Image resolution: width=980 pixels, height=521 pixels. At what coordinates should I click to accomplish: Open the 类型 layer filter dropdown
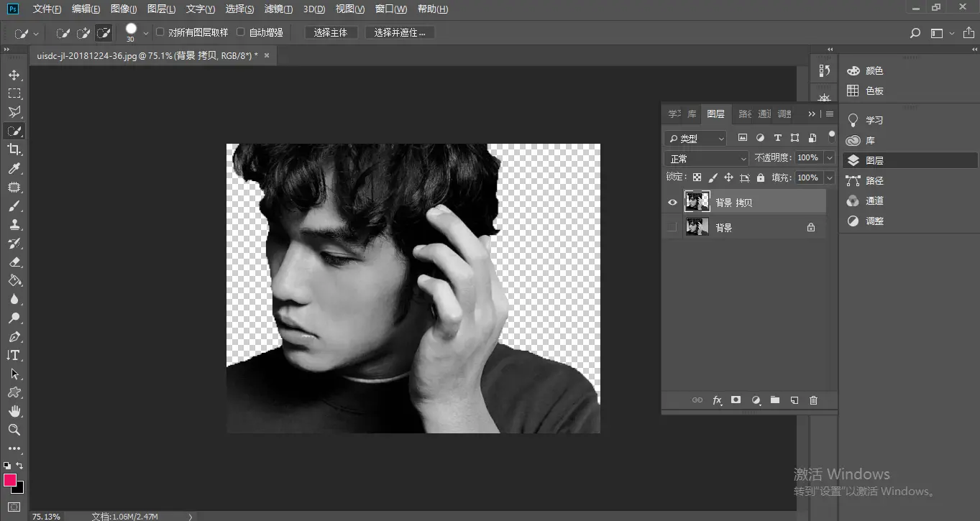tap(695, 138)
